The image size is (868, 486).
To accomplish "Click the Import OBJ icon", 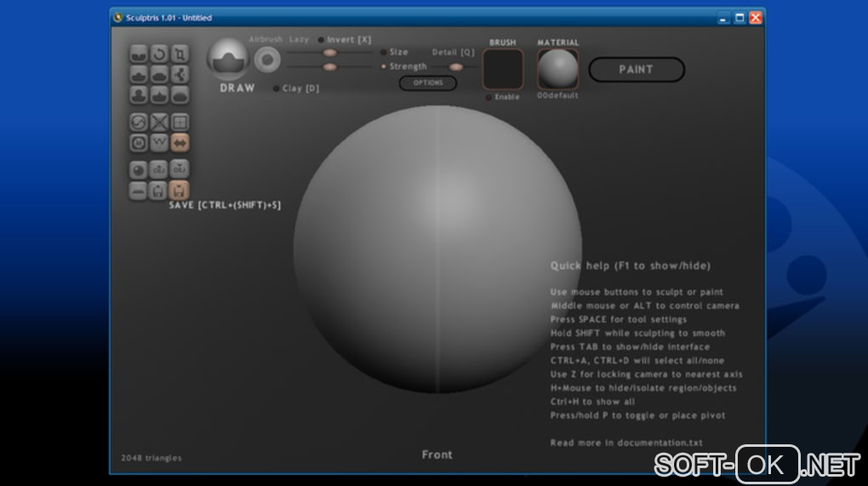I will coord(159,170).
